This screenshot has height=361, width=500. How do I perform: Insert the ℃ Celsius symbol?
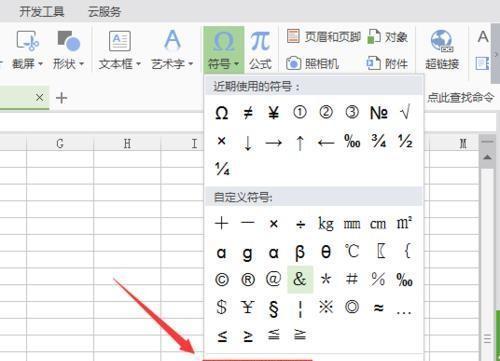352,251
